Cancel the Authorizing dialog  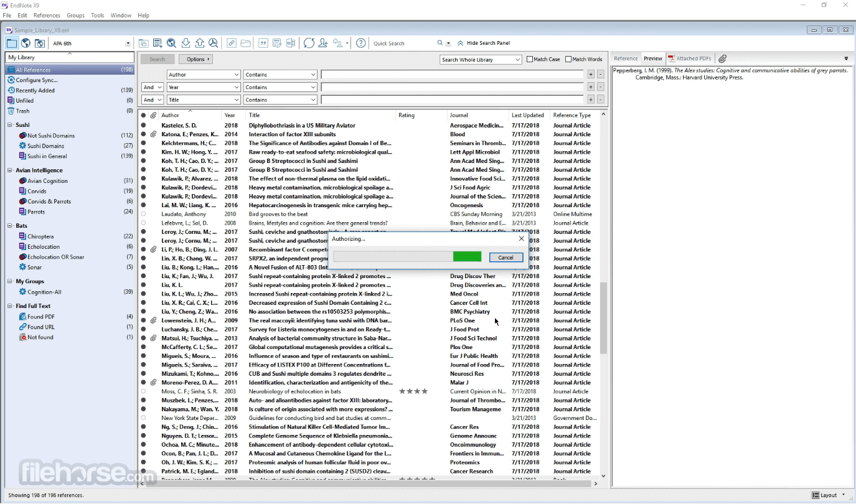point(506,257)
